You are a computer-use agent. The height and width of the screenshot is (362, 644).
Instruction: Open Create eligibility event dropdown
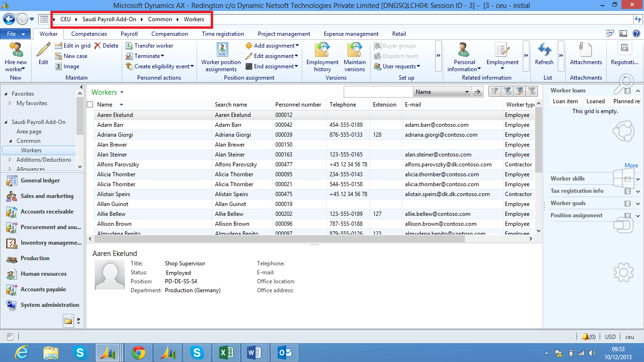(x=160, y=66)
